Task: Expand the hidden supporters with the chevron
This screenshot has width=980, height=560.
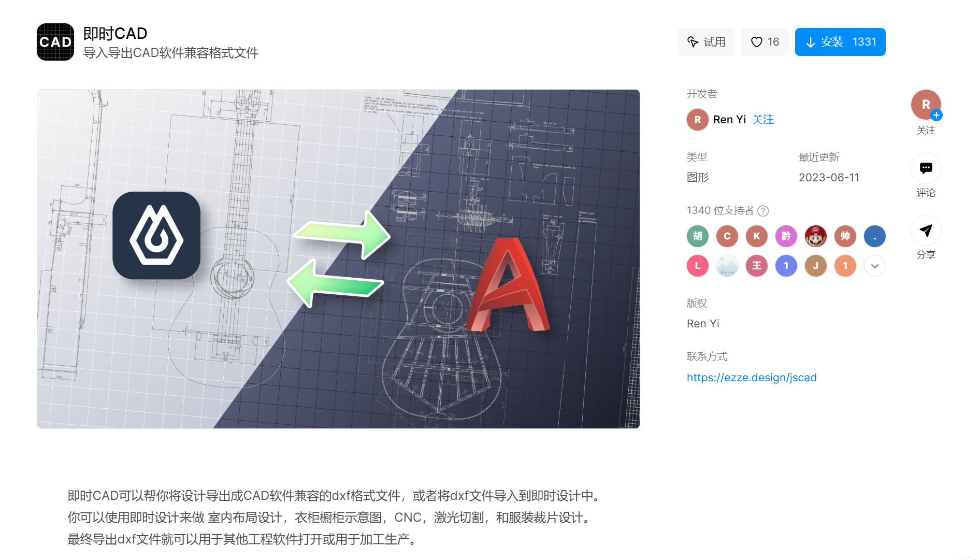Action: 874,266
